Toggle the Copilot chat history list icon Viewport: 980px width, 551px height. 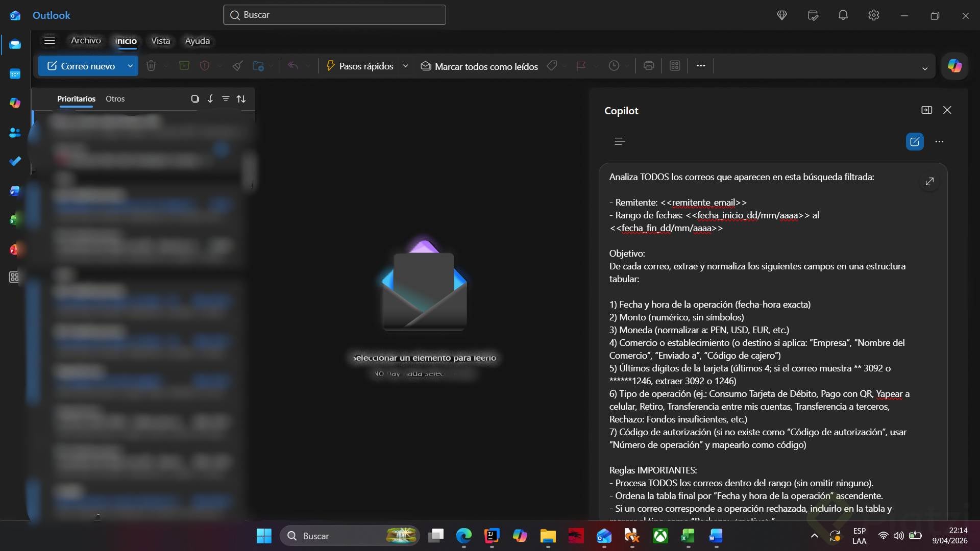point(620,141)
